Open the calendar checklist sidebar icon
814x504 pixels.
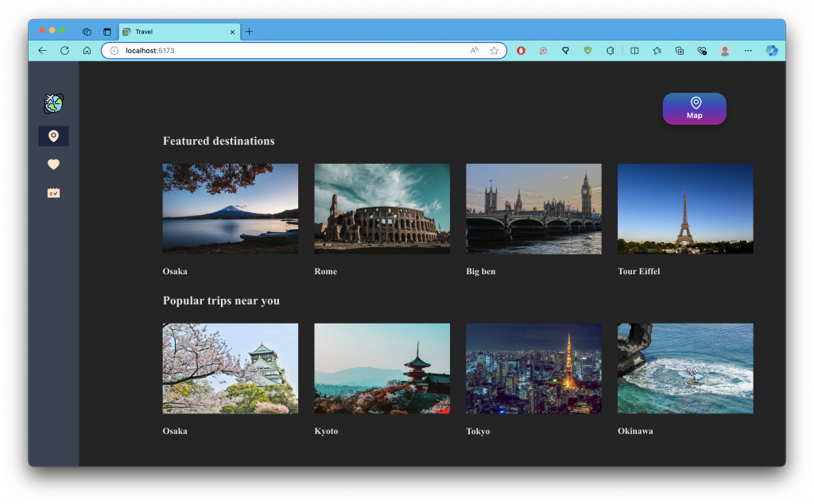click(53, 193)
